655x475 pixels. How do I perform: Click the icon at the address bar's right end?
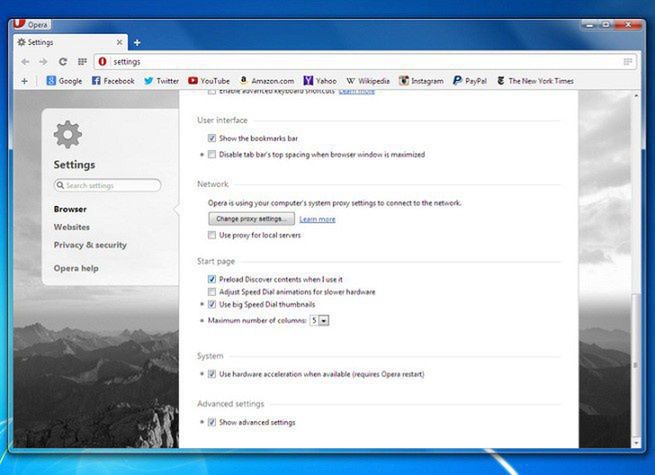point(627,62)
